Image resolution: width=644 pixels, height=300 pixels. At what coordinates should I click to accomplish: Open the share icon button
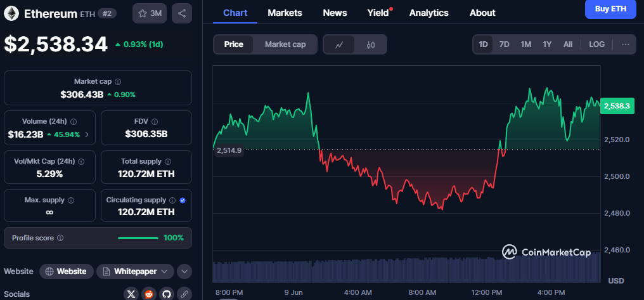[182, 13]
